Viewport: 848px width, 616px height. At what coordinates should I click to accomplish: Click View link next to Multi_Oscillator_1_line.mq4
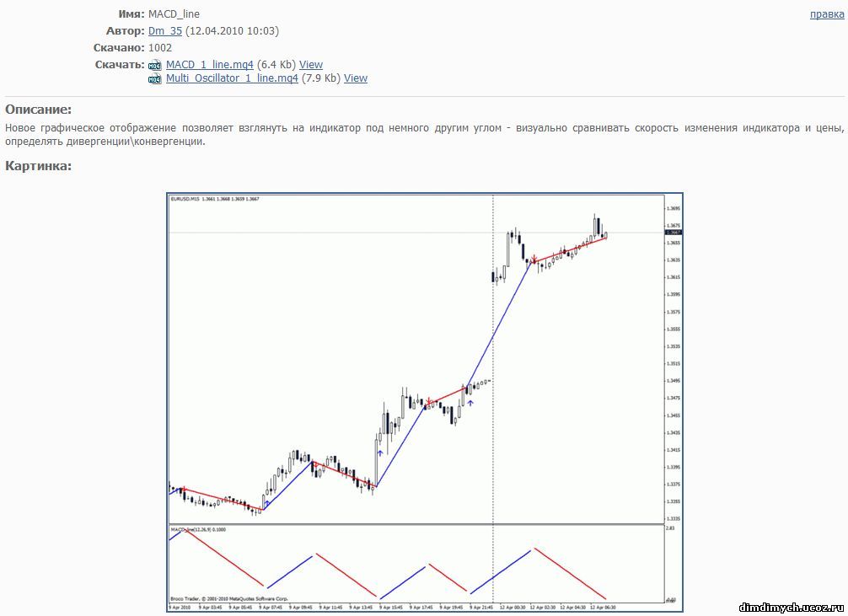[x=356, y=78]
